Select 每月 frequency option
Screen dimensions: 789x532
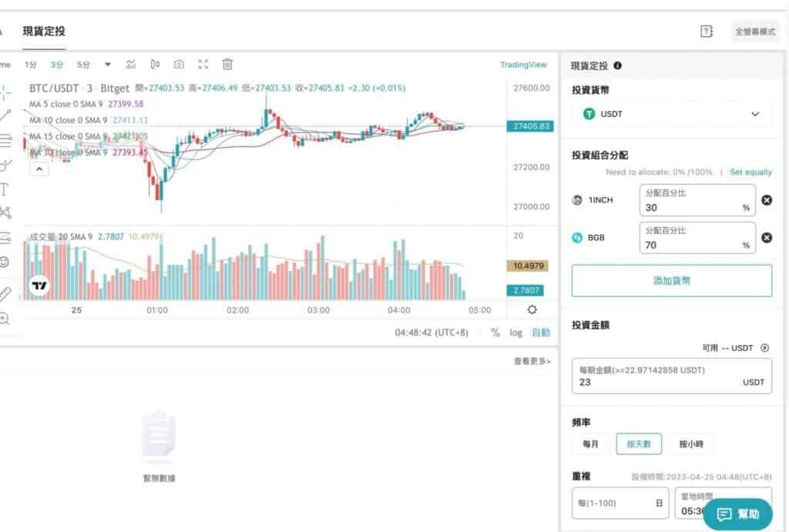(x=591, y=444)
